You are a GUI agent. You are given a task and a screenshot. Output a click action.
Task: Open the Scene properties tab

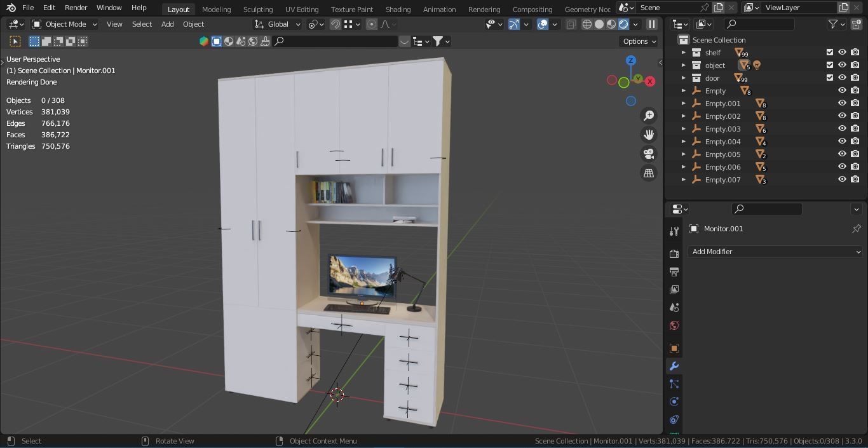[674, 308]
